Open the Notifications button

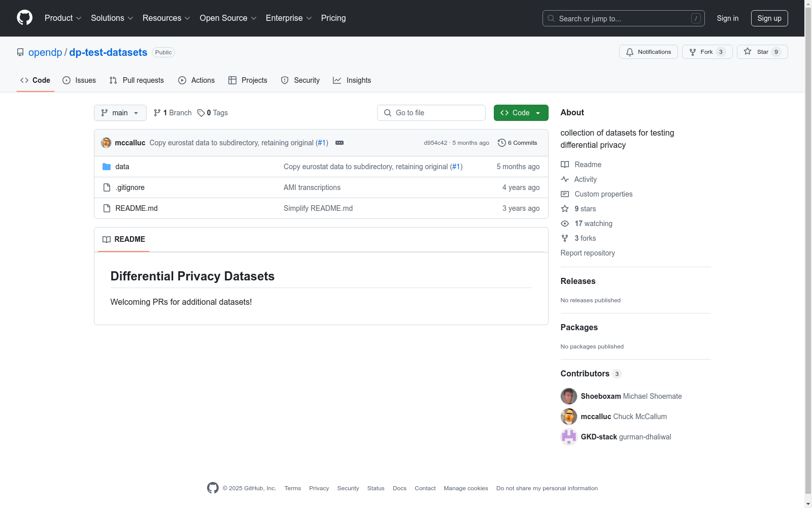[x=648, y=52]
